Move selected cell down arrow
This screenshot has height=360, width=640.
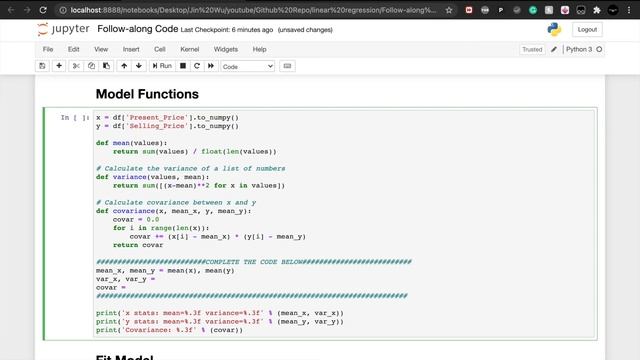pyautogui.click(x=139, y=66)
